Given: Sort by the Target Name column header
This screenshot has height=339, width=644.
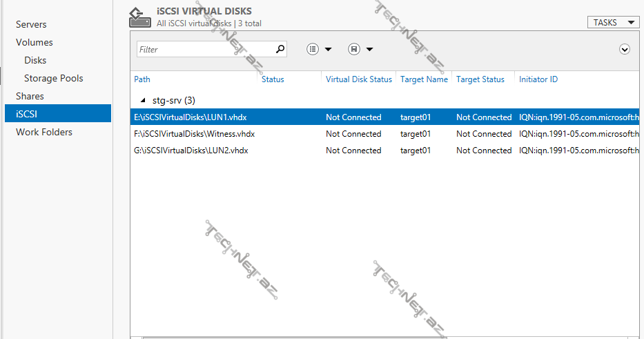Looking at the screenshot, I should (x=424, y=79).
